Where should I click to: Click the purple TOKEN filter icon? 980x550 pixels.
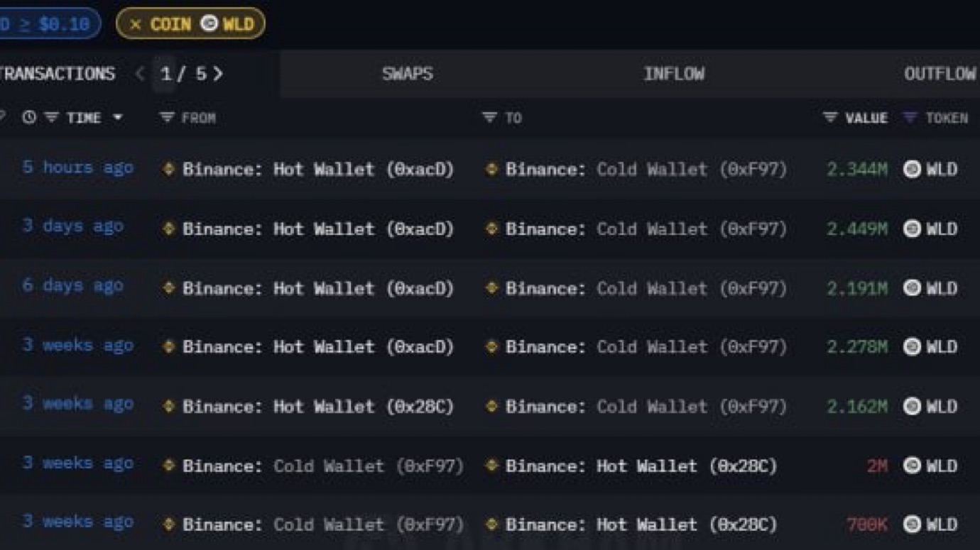click(910, 117)
